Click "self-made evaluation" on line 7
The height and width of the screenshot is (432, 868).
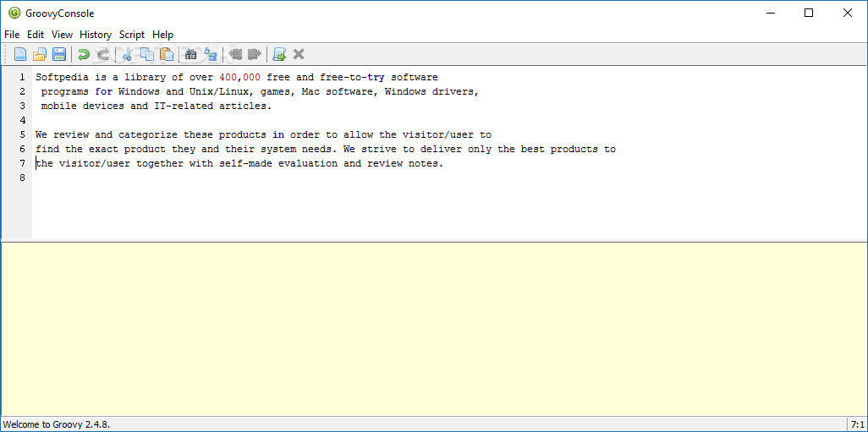(x=277, y=164)
